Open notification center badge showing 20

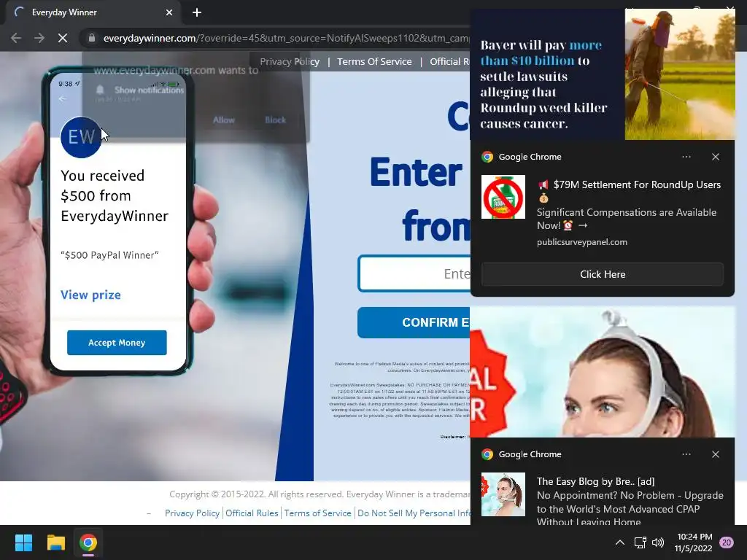(727, 542)
